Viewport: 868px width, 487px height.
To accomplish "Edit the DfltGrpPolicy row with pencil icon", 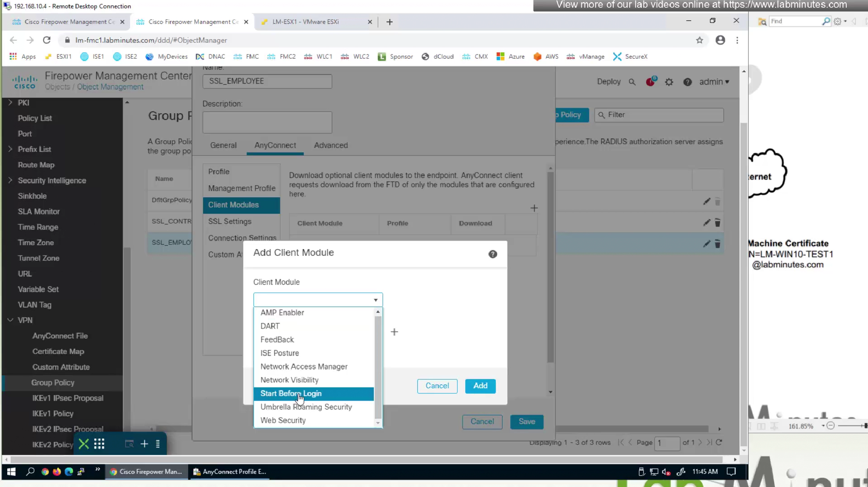I will pyautogui.click(x=706, y=201).
